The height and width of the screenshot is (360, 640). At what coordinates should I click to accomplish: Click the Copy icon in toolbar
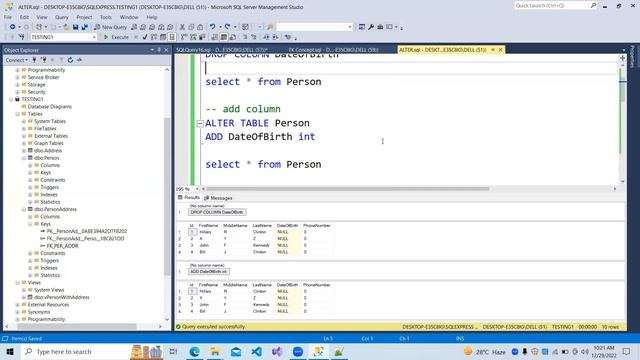coord(191,27)
